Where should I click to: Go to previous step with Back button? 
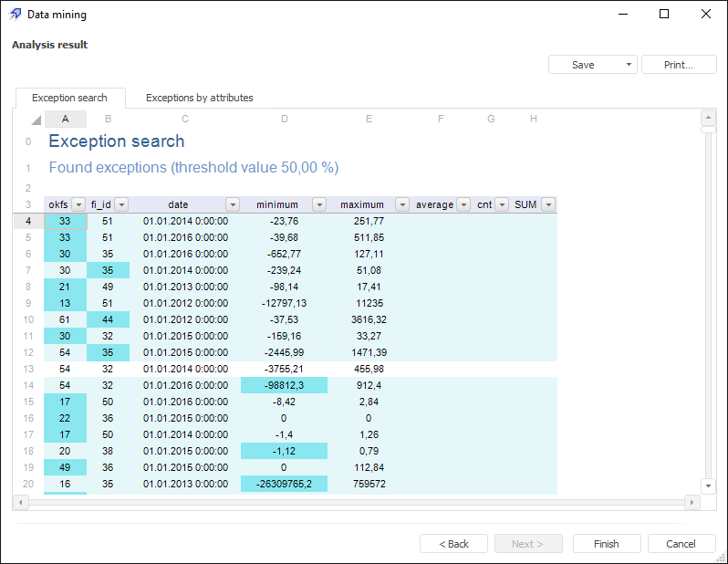[x=453, y=544]
